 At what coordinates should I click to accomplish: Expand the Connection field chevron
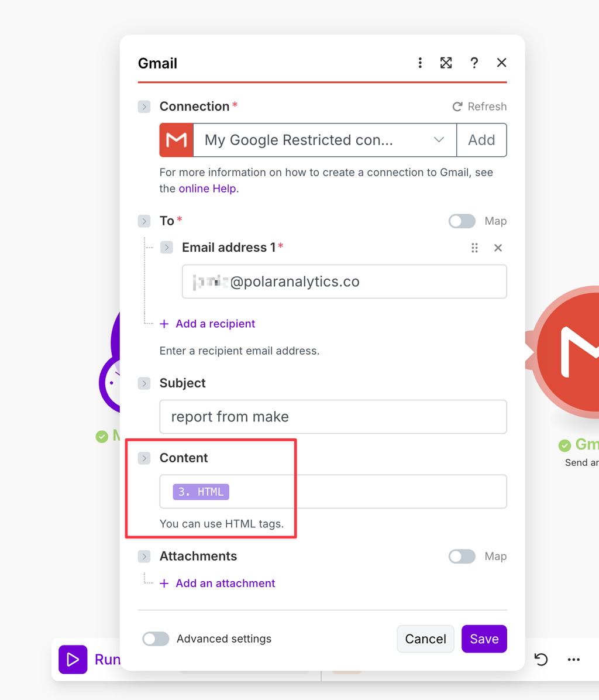[x=144, y=107]
